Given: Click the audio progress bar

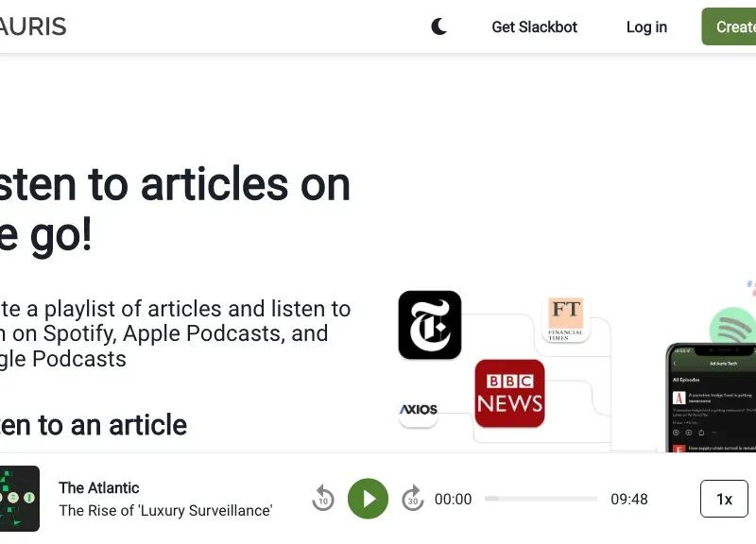Looking at the screenshot, I should tap(541, 499).
